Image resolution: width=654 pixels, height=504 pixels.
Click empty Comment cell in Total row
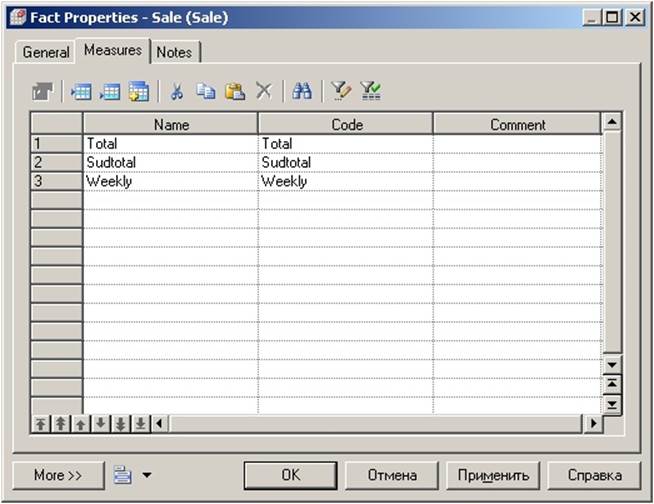[518, 144]
